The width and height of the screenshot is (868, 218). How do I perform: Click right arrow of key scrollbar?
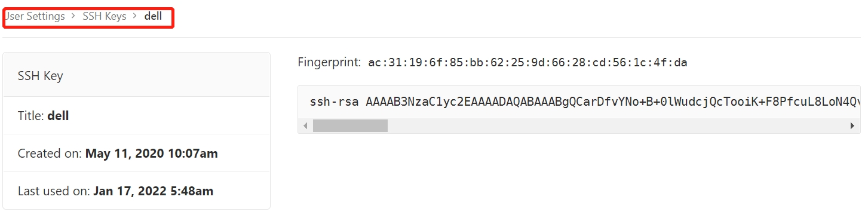[x=852, y=126]
